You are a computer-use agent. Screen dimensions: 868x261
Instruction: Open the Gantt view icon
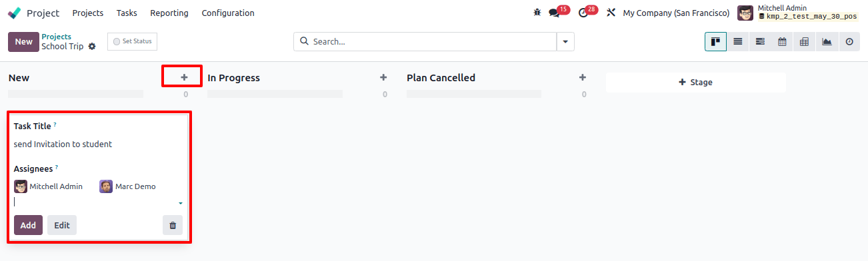pos(760,41)
